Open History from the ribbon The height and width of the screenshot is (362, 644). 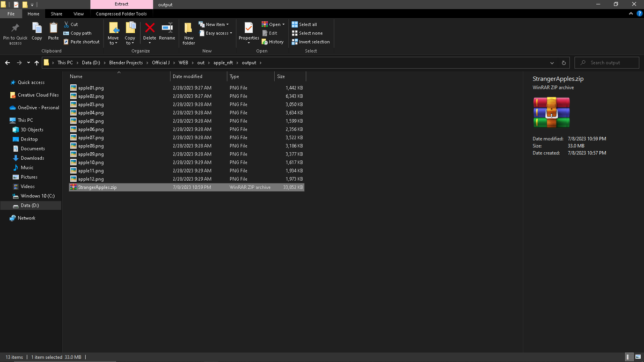pos(273,42)
